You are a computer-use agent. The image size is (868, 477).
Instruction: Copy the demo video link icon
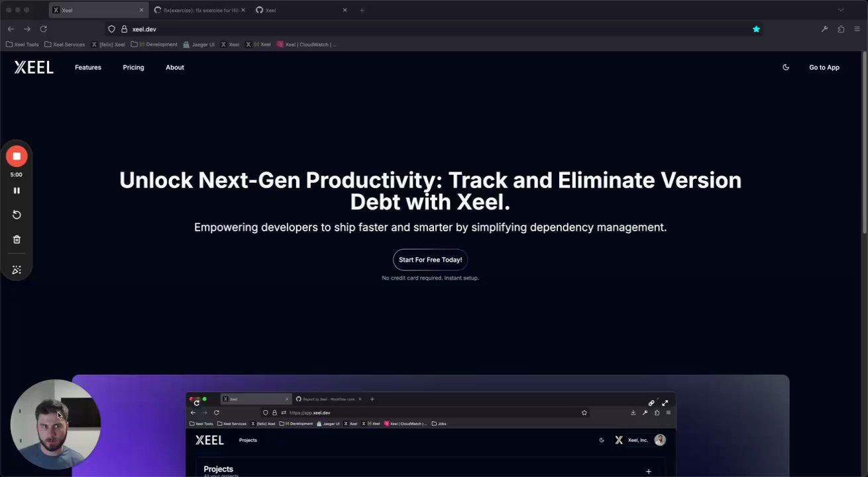[651, 403]
